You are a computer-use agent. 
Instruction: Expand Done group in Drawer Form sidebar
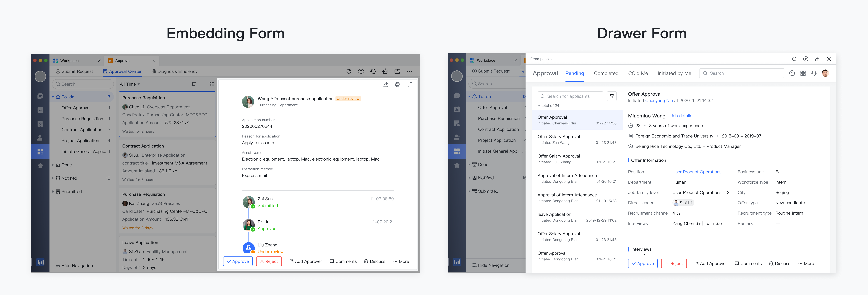click(x=469, y=165)
